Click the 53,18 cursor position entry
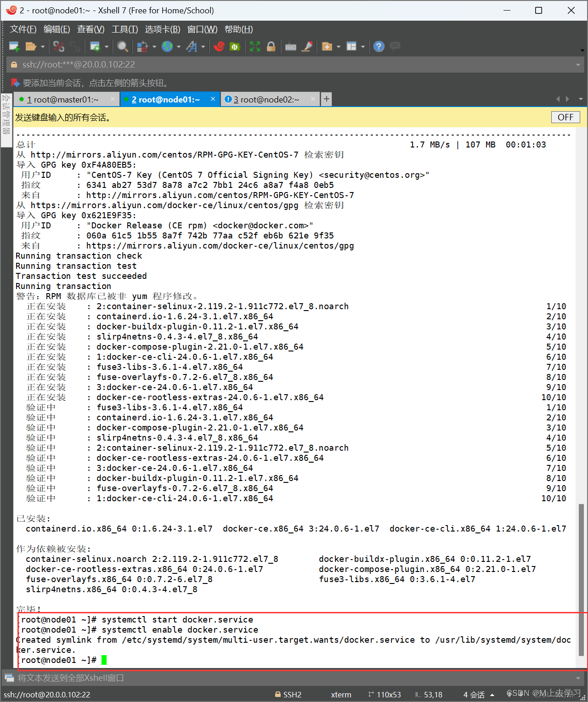588x702 pixels. click(x=429, y=695)
